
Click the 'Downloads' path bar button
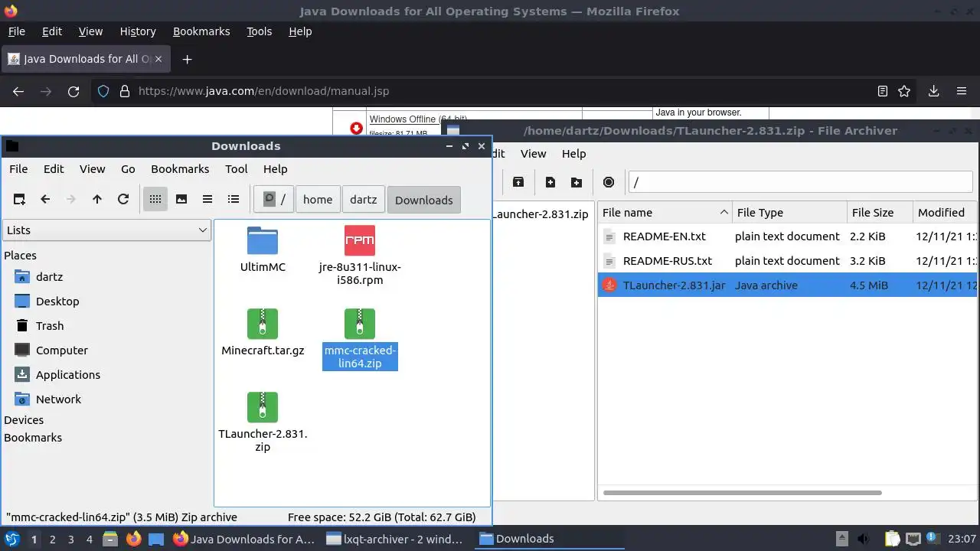point(424,200)
